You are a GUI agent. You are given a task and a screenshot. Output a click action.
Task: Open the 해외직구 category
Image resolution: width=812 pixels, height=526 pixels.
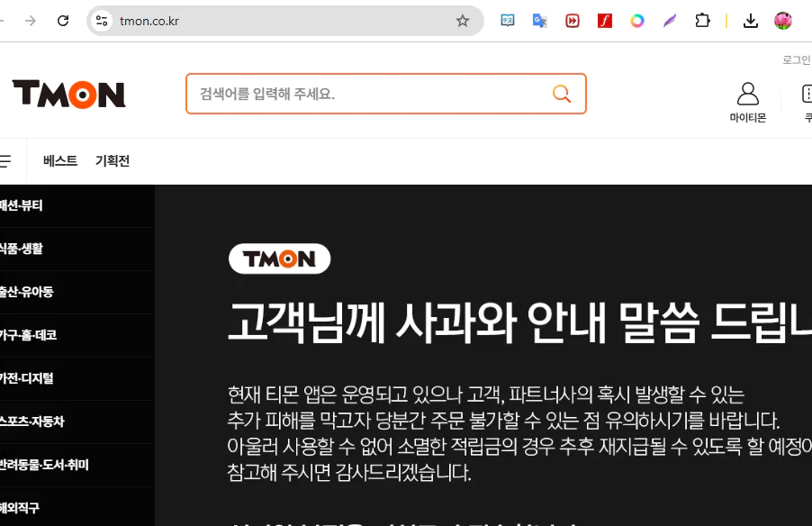(77, 508)
